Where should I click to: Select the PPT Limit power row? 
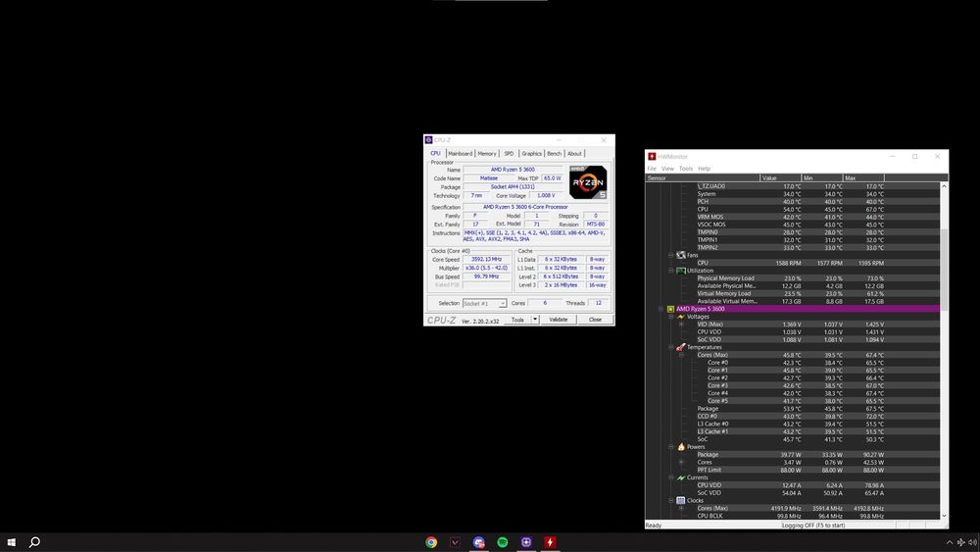793,470
